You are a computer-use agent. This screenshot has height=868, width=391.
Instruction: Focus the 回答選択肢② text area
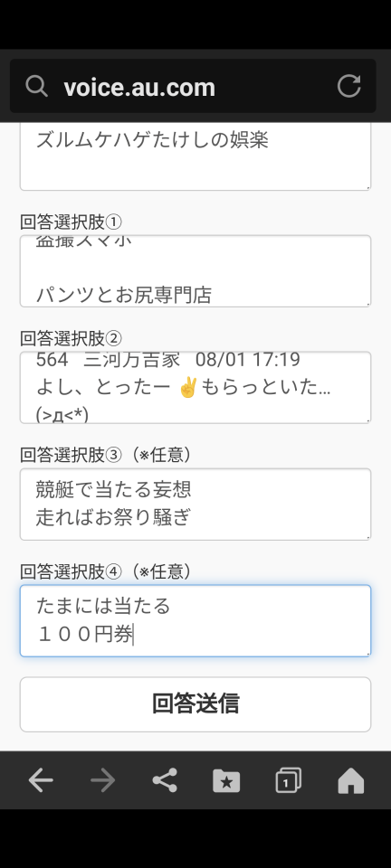pos(195,387)
